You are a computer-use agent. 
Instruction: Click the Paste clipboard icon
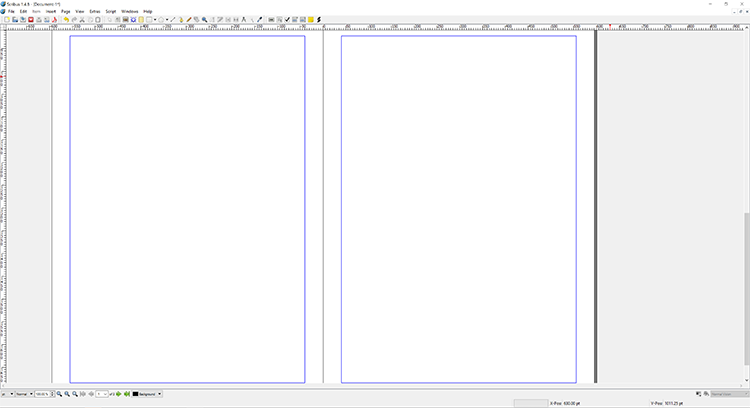click(98, 20)
